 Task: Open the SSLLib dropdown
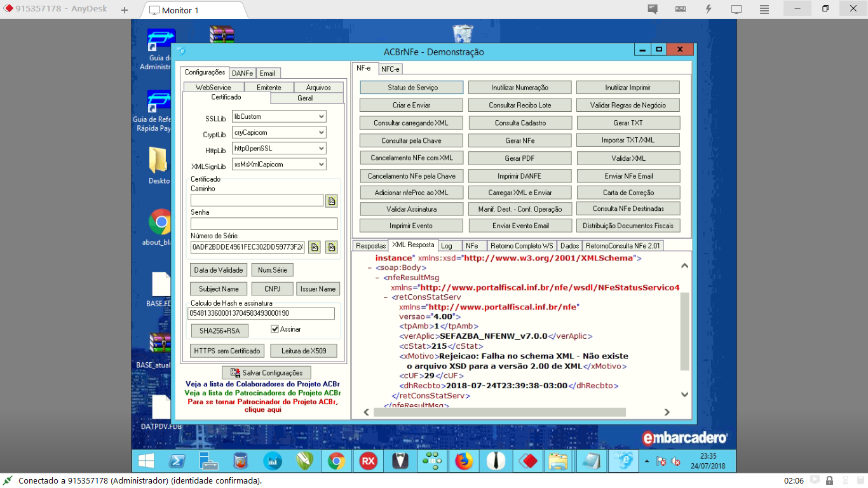(x=320, y=117)
